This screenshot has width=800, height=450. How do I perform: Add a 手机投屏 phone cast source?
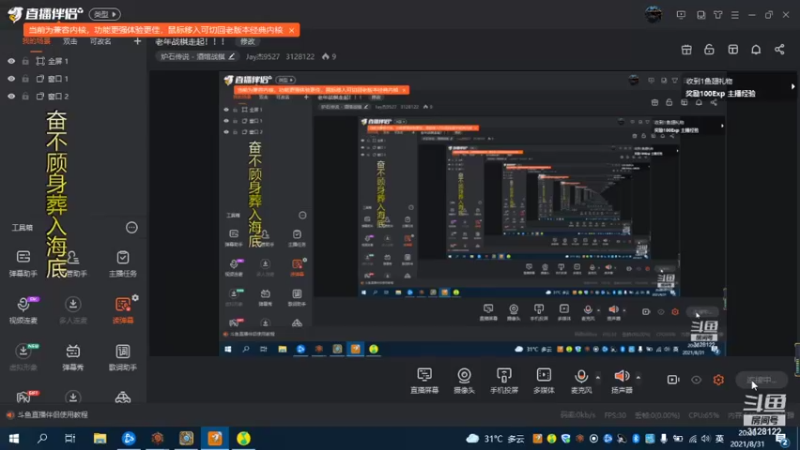click(504, 381)
